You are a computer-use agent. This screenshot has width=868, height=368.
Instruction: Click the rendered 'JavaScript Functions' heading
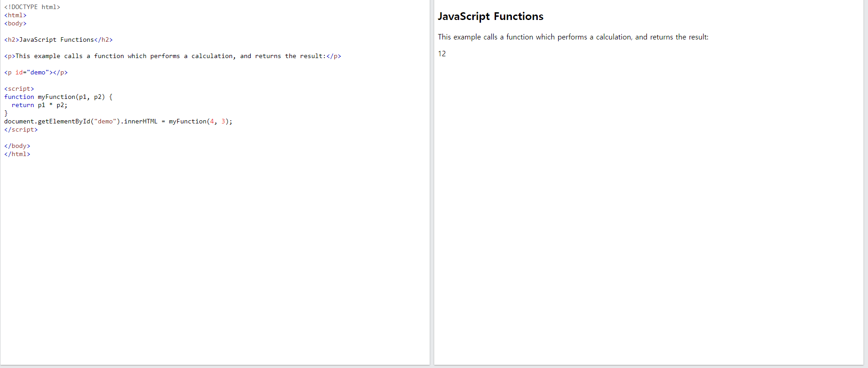point(491,16)
